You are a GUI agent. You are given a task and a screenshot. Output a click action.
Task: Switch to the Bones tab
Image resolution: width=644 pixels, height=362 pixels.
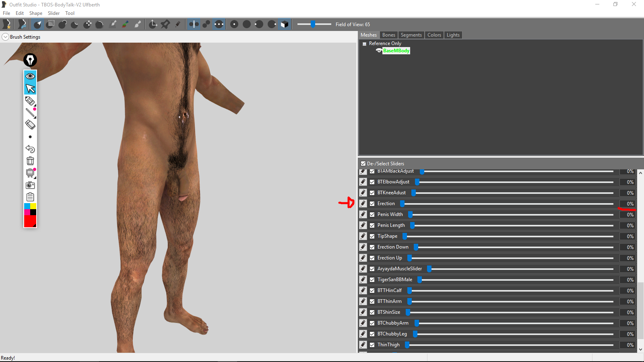click(x=388, y=35)
